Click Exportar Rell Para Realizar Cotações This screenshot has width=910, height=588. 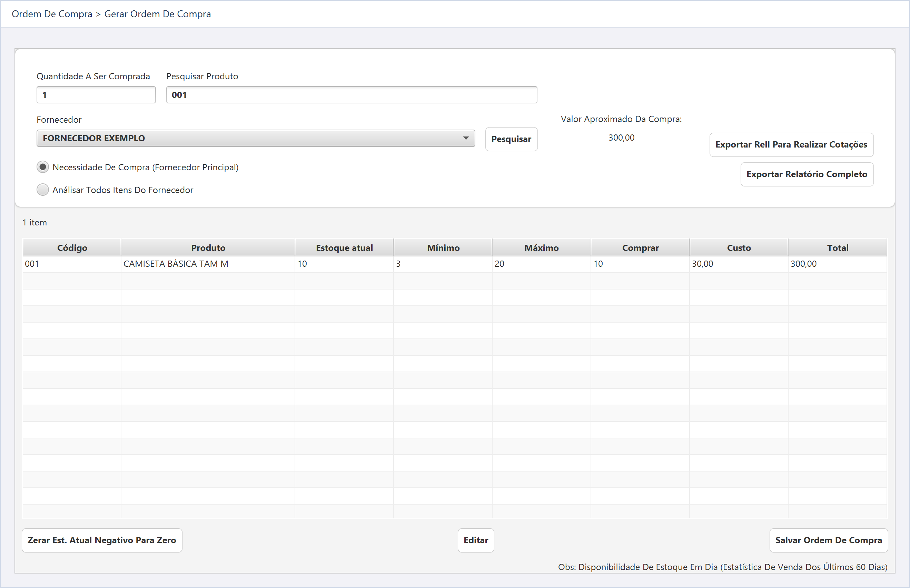(791, 145)
